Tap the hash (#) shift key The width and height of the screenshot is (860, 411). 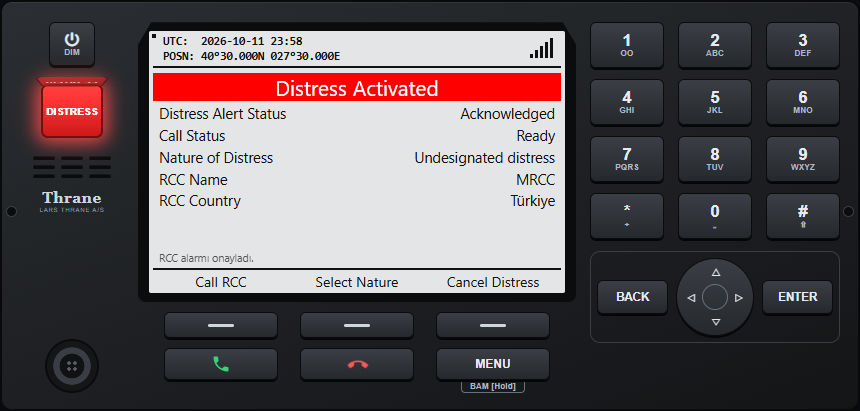[x=803, y=216]
